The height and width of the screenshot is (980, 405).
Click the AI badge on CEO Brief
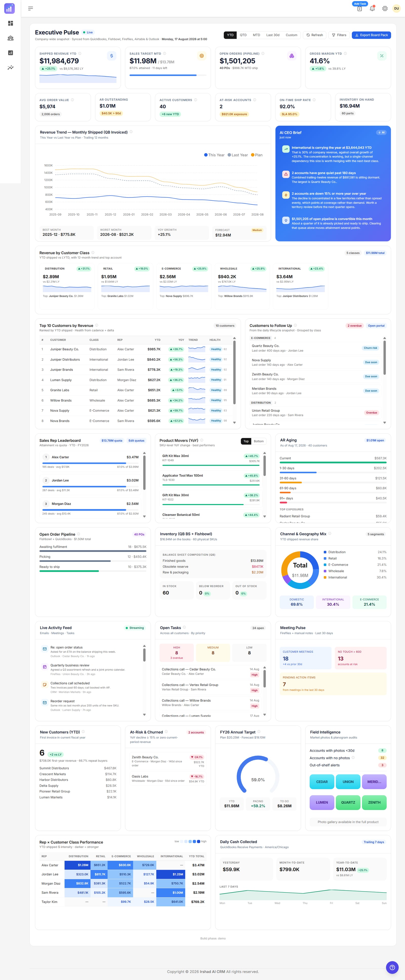(x=381, y=132)
